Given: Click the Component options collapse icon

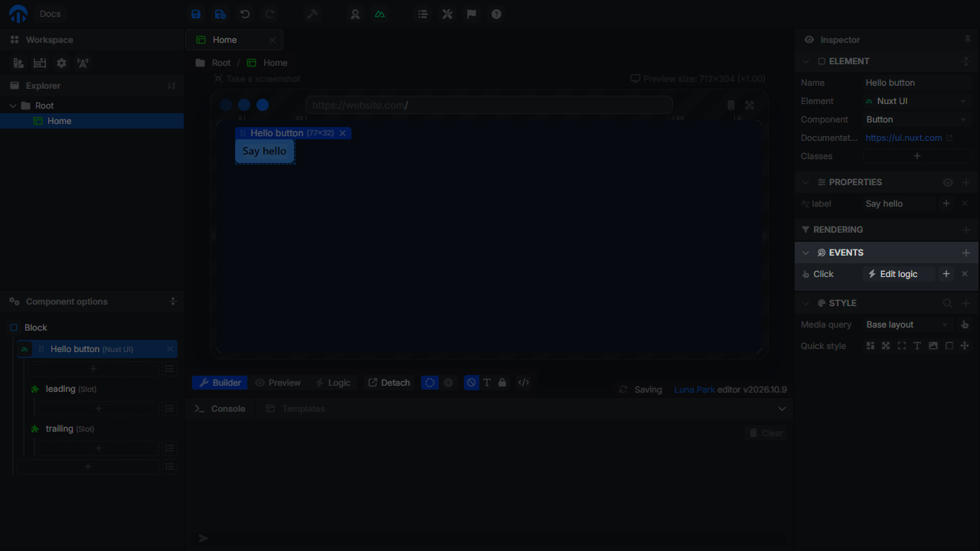Looking at the screenshot, I should tap(173, 302).
